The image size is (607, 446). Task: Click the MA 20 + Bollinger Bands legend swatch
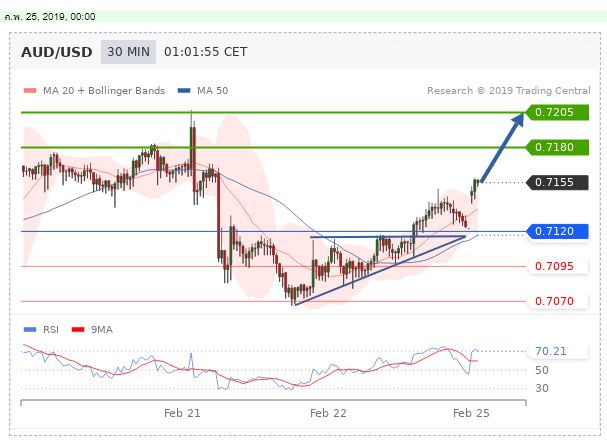(x=30, y=91)
